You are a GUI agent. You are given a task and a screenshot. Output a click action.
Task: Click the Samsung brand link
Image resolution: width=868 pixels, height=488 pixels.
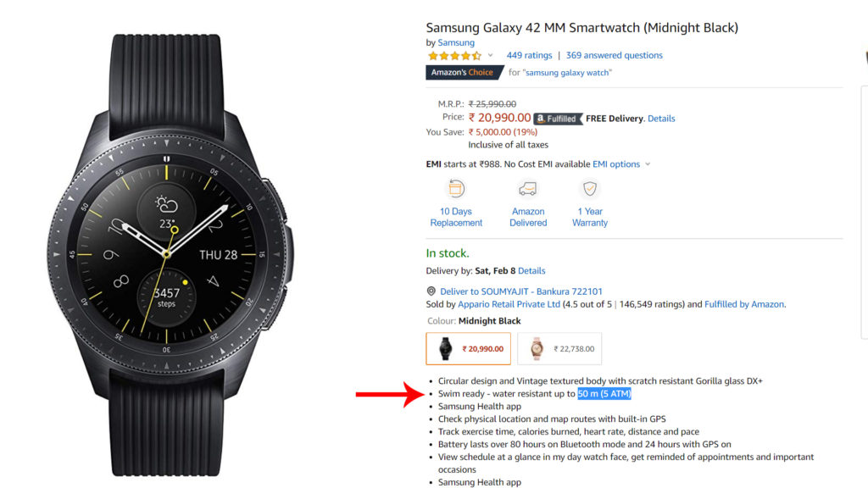pyautogui.click(x=455, y=42)
